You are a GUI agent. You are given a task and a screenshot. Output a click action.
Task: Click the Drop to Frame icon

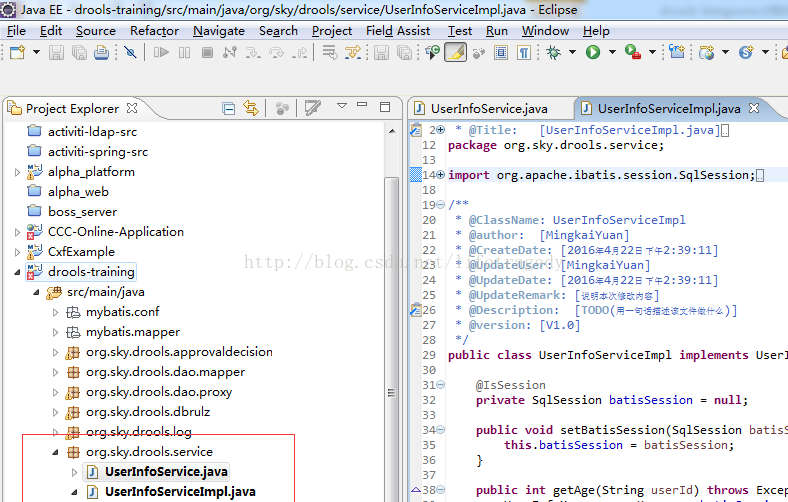(330, 52)
